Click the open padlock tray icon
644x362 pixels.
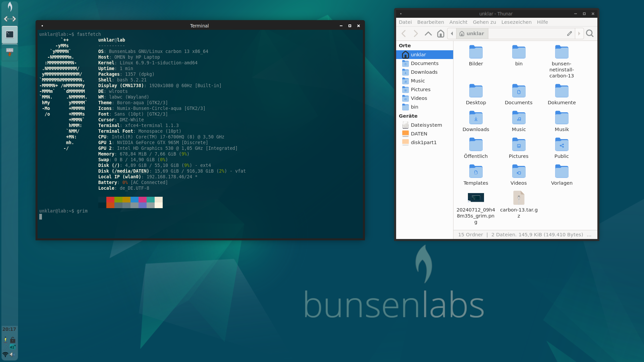[x=13, y=340]
